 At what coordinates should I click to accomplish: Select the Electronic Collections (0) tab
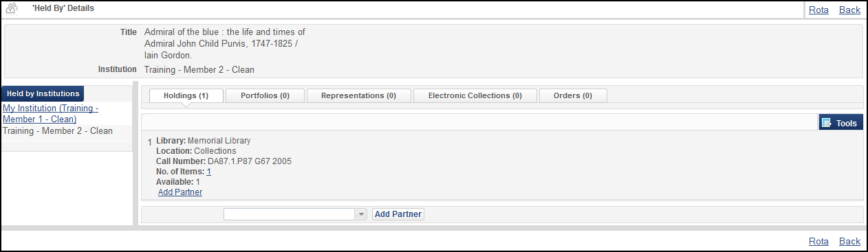[x=475, y=95]
